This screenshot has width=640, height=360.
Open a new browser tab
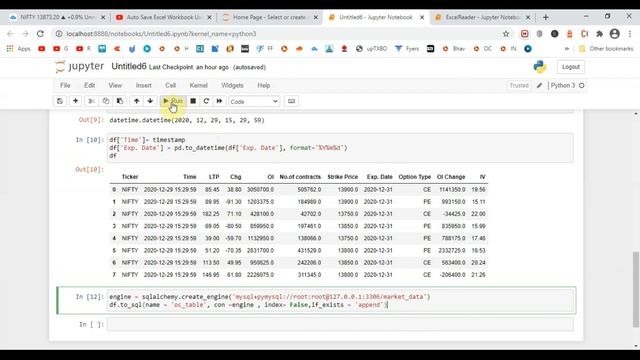[x=546, y=18]
